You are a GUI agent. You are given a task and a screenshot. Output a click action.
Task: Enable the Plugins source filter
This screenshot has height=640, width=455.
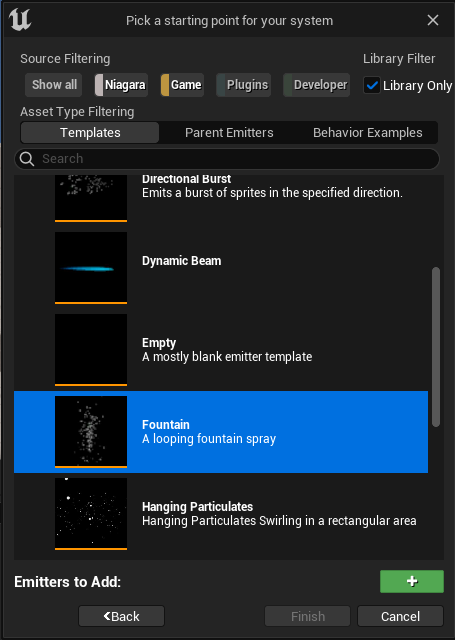[243, 85]
